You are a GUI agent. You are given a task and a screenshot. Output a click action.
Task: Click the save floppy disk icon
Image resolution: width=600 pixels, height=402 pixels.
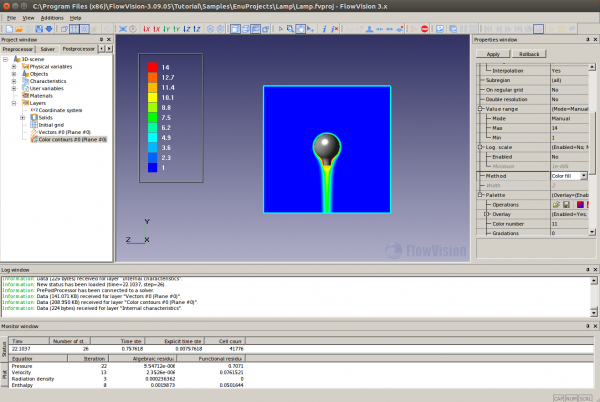[x=39, y=29]
